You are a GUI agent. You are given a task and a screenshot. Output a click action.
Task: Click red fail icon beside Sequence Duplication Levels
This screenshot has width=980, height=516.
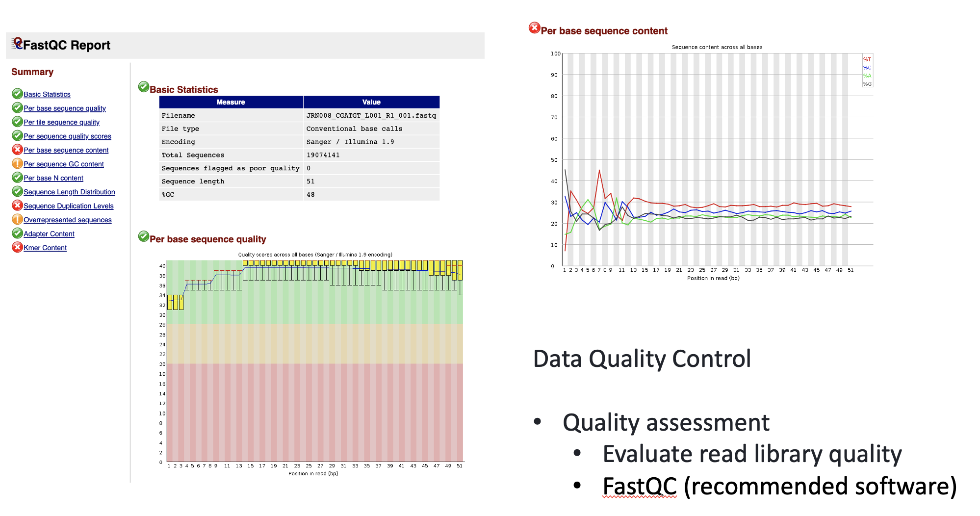tap(17, 206)
